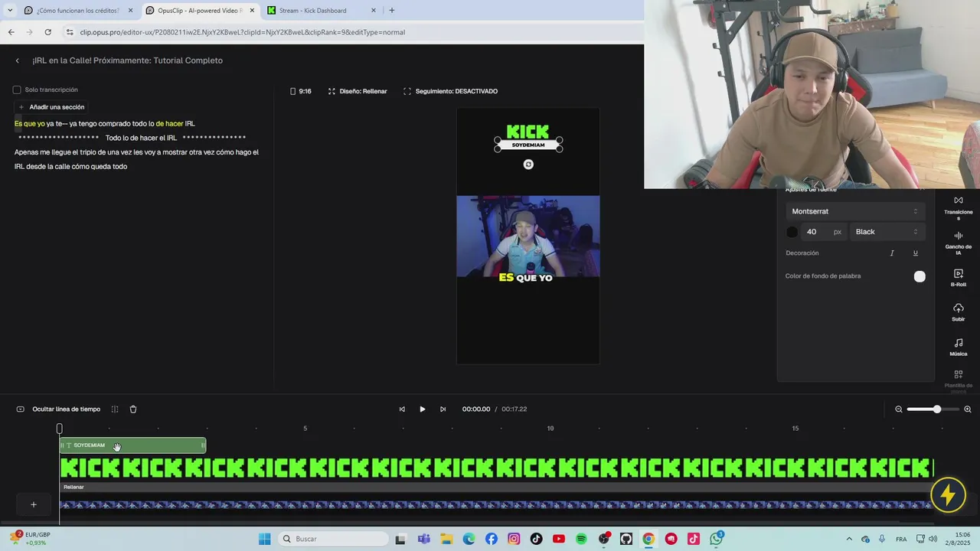This screenshot has height=551, width=980.
Task: Click the timeline zoom slider handle
Action: (x=936, y=409)
